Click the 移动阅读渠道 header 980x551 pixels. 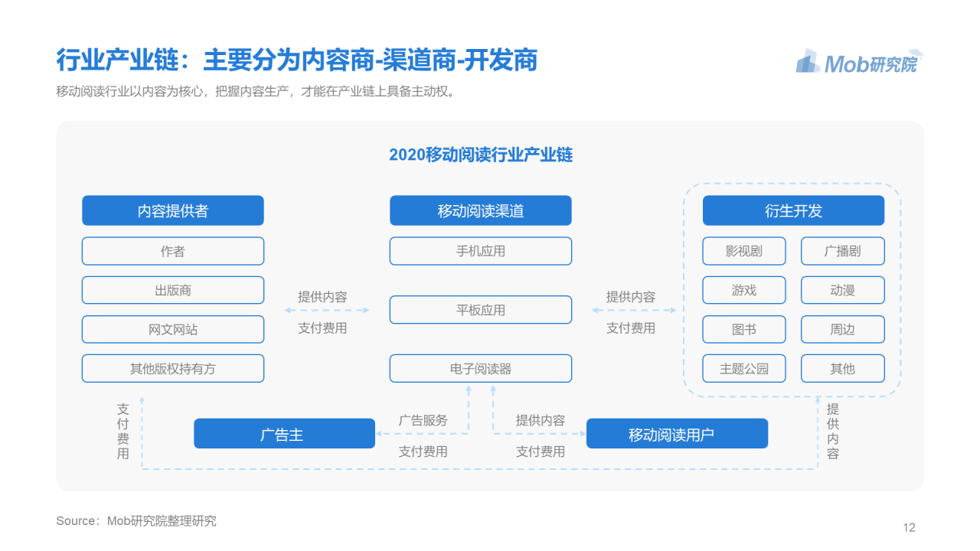pos(481,210)
